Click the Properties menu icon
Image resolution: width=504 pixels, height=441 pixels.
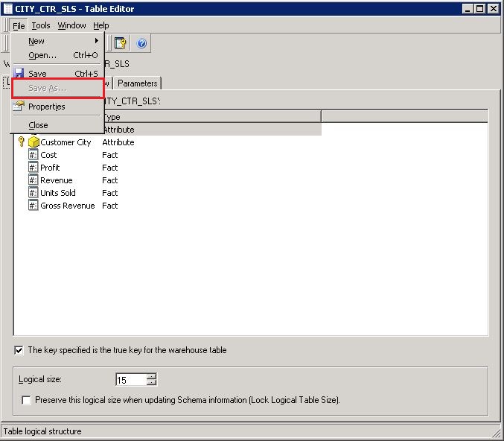tap(19, 106)
